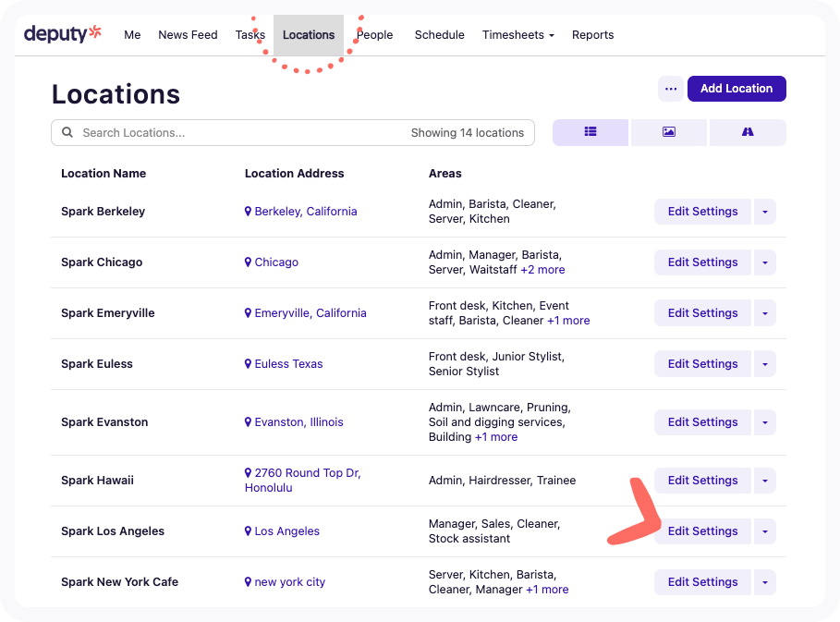Click the Location Address column header

click(x=294, y=174)
